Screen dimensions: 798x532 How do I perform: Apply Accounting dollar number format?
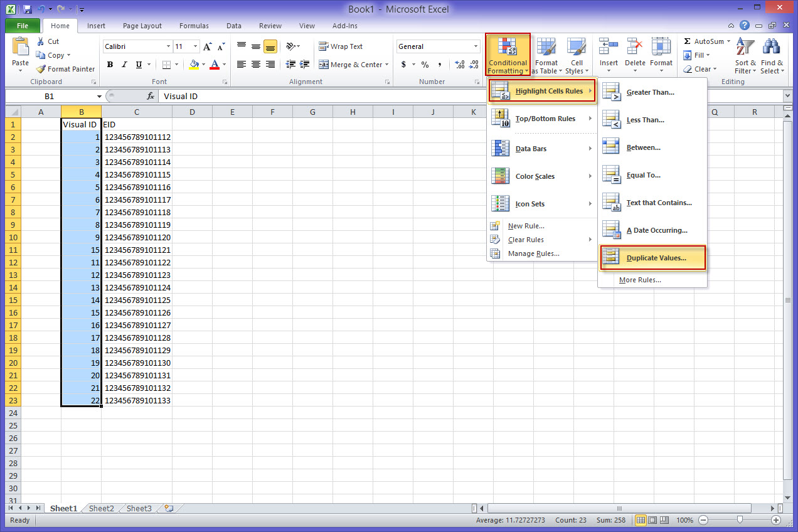(x=403, y=65)
